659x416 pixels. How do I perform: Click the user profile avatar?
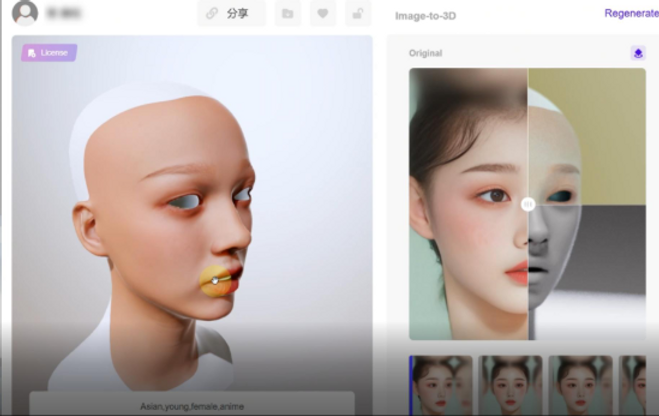25,12
